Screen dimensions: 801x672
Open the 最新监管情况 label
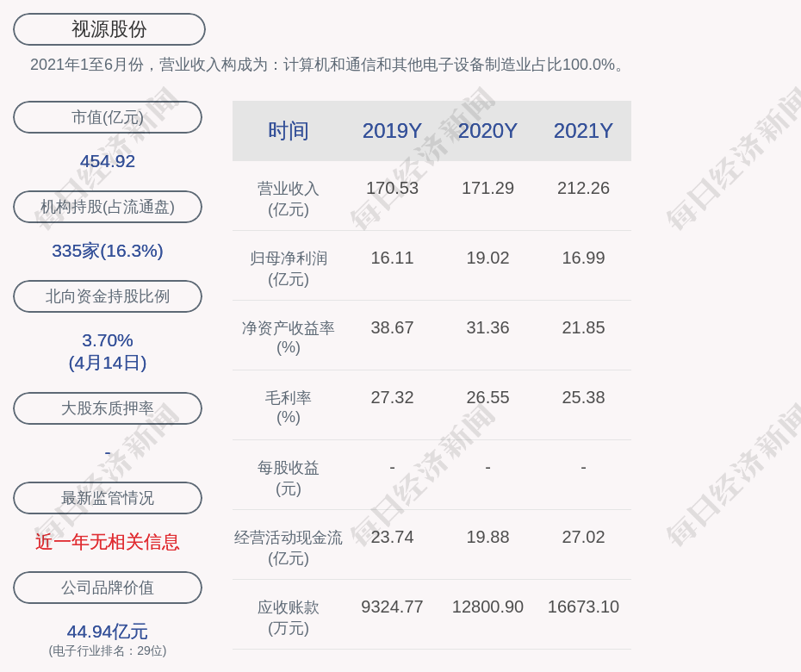point(108,498)
